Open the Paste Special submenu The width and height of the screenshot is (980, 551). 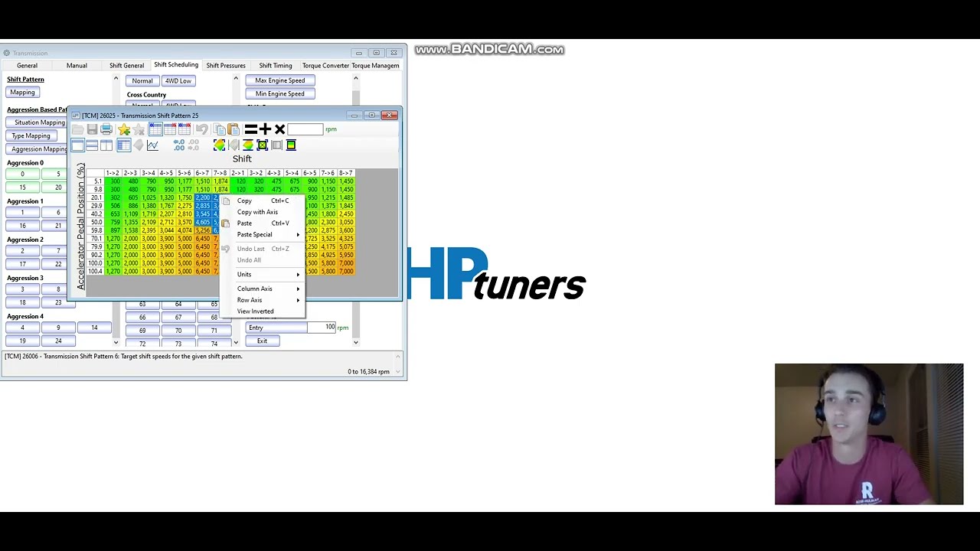pyautogui.click(x=263, y=234)
